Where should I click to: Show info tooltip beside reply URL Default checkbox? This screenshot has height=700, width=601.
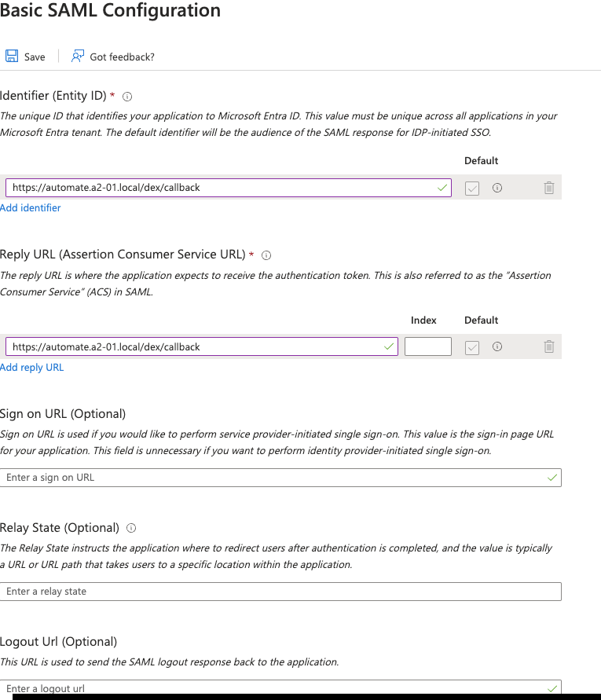[x=497, y=346]
